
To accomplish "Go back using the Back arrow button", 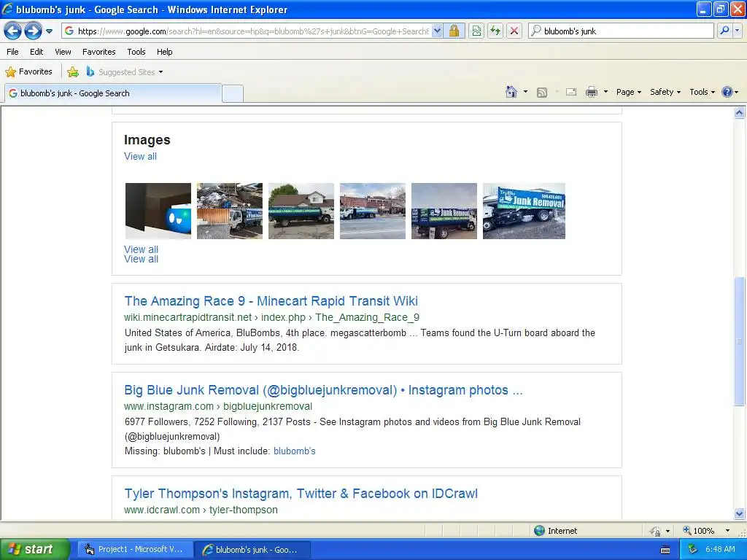I will [12, 31].
